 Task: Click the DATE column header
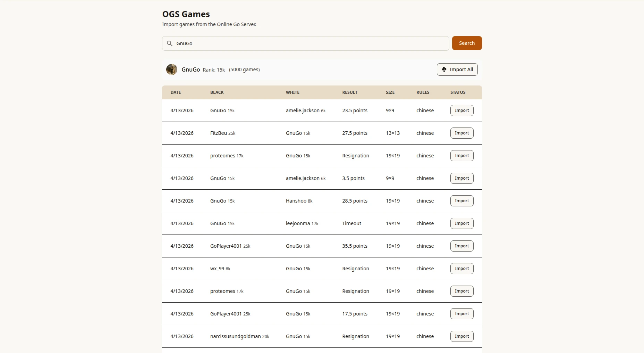click(176, 92)
